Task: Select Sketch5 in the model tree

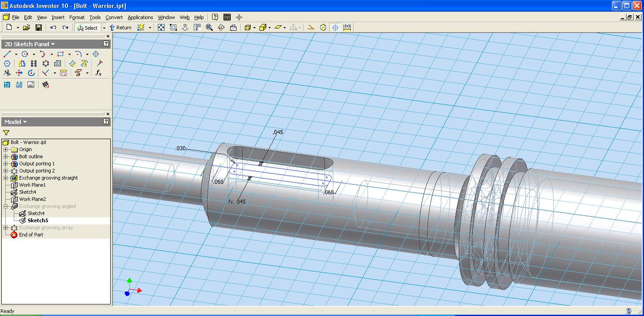Action: pos(38,220)
